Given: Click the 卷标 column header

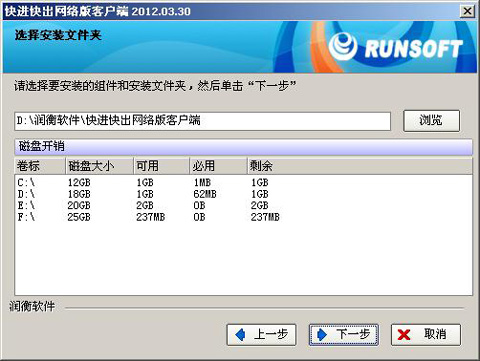Looking at the screenshot, I should coord(40,166).
